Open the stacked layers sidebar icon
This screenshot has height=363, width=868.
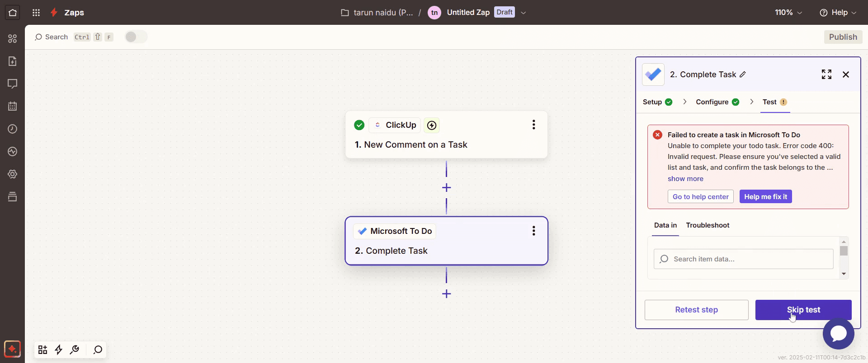(13, 196)
